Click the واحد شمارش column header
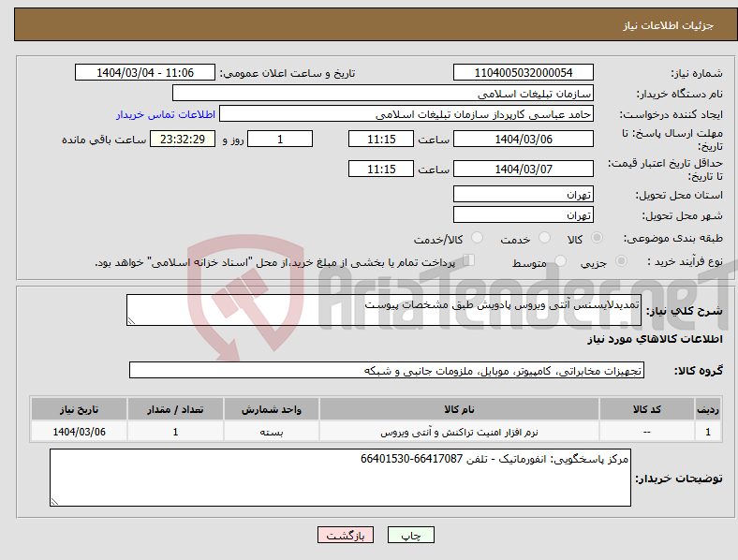 271,409
